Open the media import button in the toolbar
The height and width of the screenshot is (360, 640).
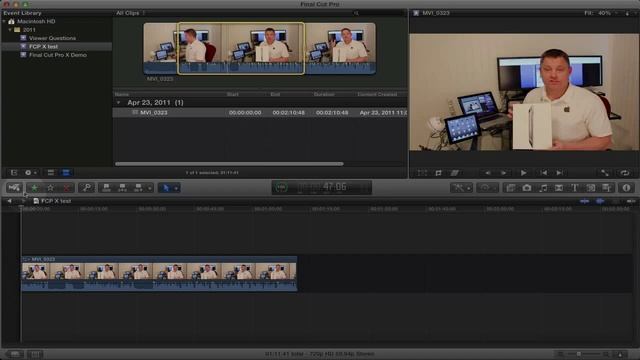tap(14, 188)
